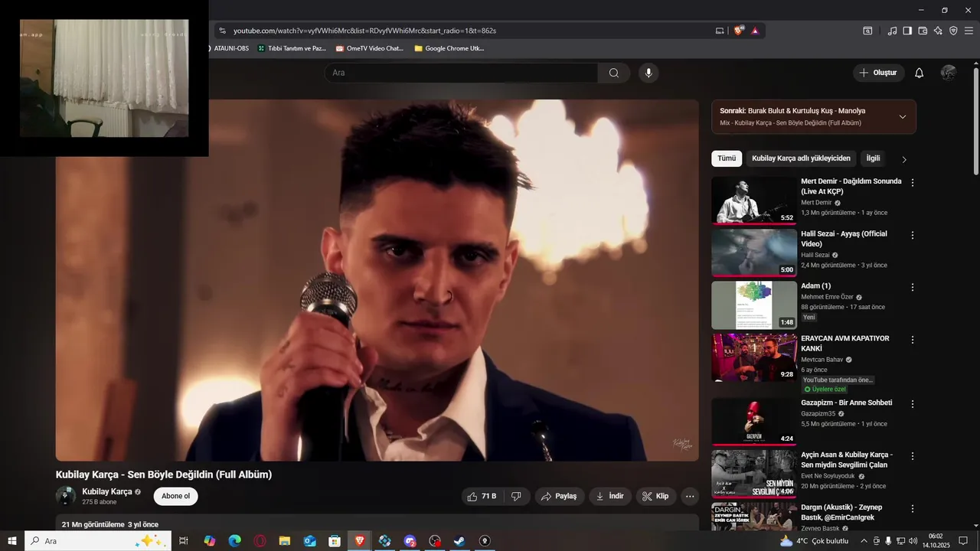Screen dimensions: 980x551
Task: Show more filter chips with the right arrow
Action: (x=904, y=159)
